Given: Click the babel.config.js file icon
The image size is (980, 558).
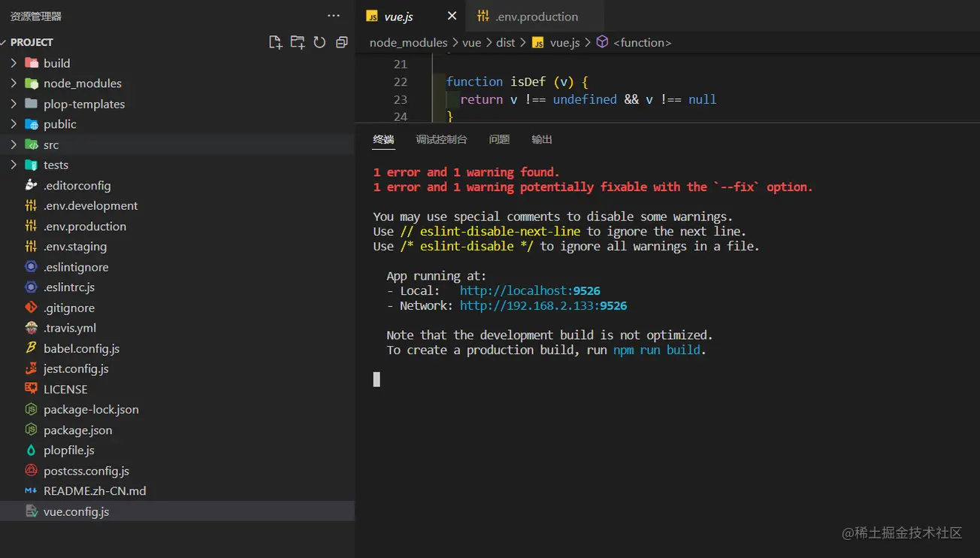Looking at the screenshot, I should (x=31, y=348).
